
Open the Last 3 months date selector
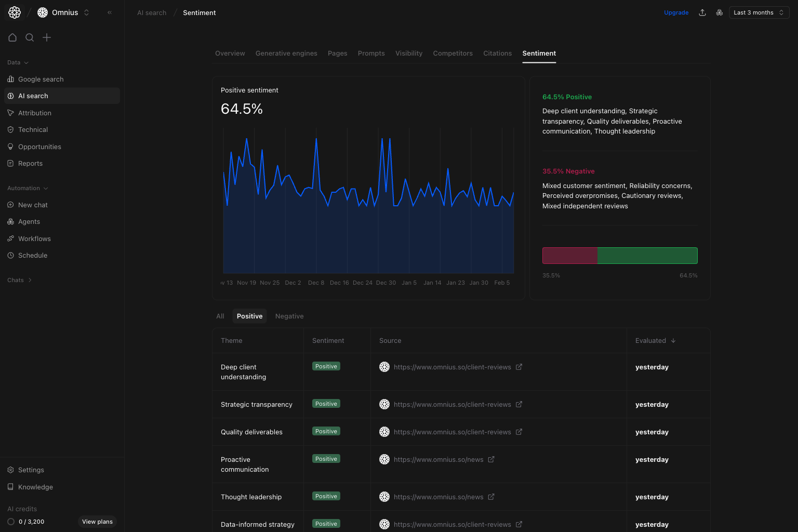point(759,12)
